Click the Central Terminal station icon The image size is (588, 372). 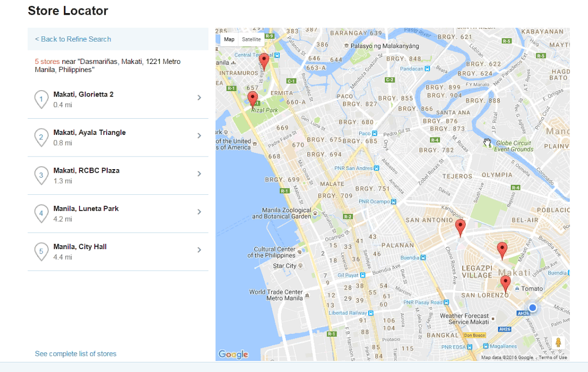click(277, 55)
